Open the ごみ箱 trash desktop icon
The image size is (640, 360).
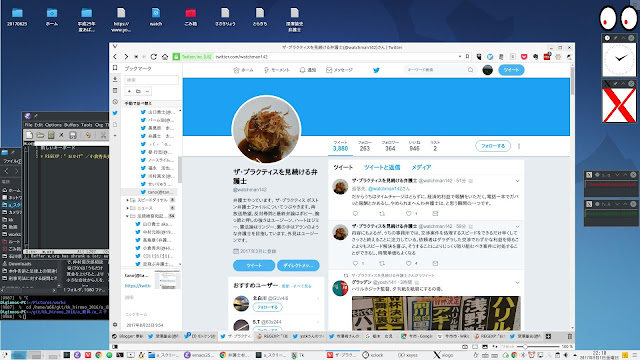coord(190,17)
